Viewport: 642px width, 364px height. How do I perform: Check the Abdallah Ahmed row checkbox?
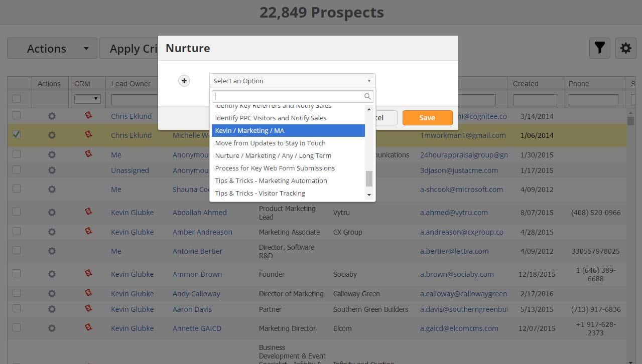(17, 212)
